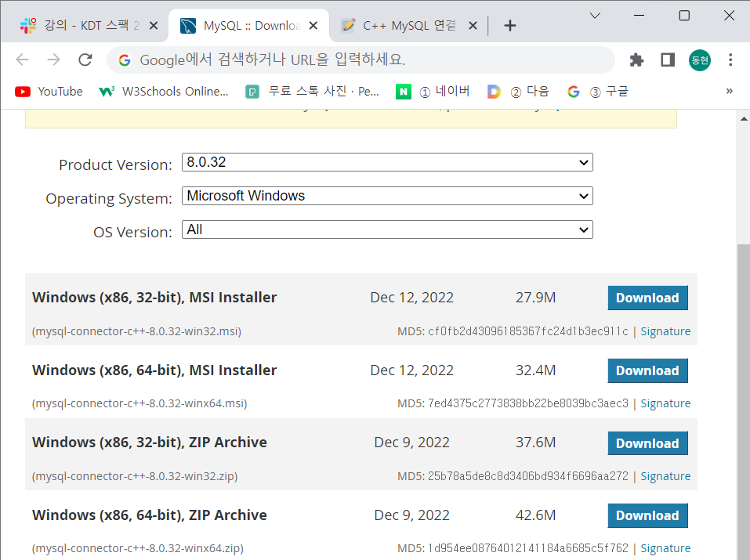Screen dimensions: 750x560
Task: Click the 32.4M file size
Action: click(x=536, y=370)
